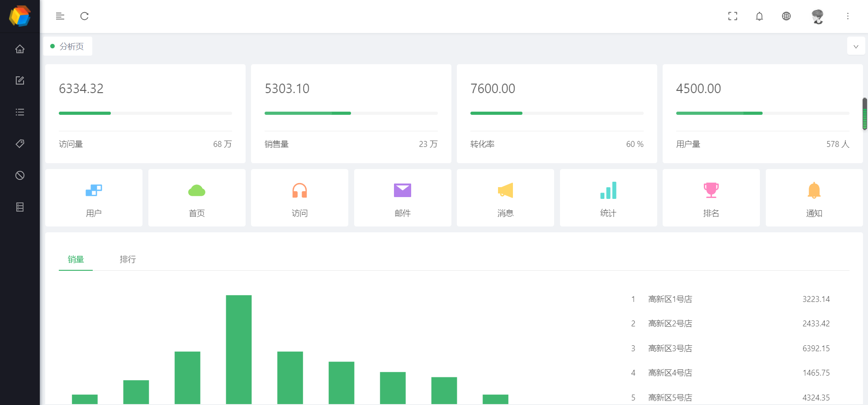The height and width of the screenshot is (405, 868).
Task: Click the 销售量 label
Action: pyautogui.click(x=277, y=144)
